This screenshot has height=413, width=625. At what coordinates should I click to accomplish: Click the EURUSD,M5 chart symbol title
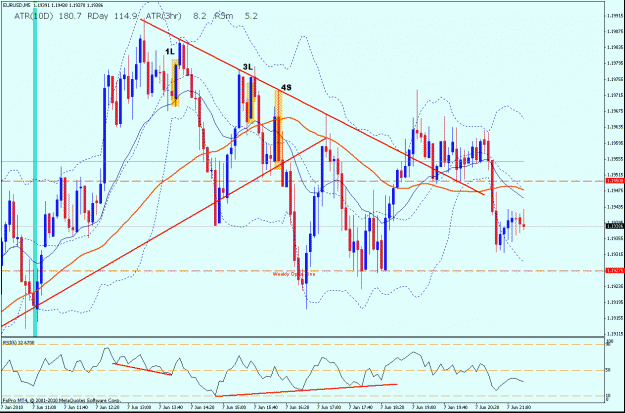click(16, 6)
